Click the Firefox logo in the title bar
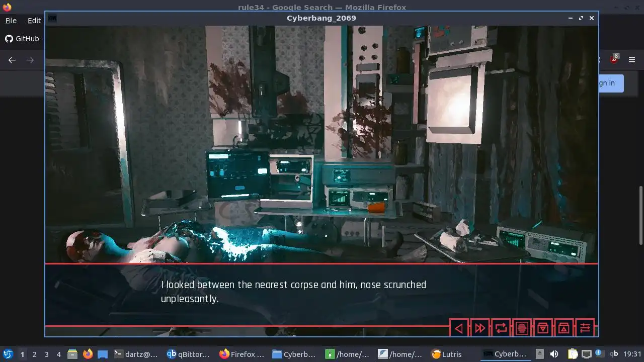This screenshot has height=362, width=644. coord(7,7)
